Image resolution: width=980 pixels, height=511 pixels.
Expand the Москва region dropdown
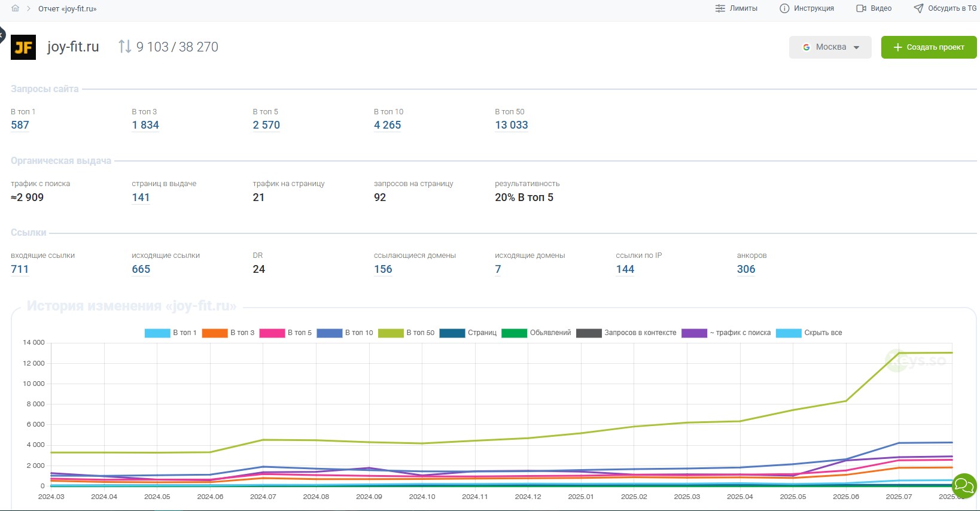coord(830,47)
